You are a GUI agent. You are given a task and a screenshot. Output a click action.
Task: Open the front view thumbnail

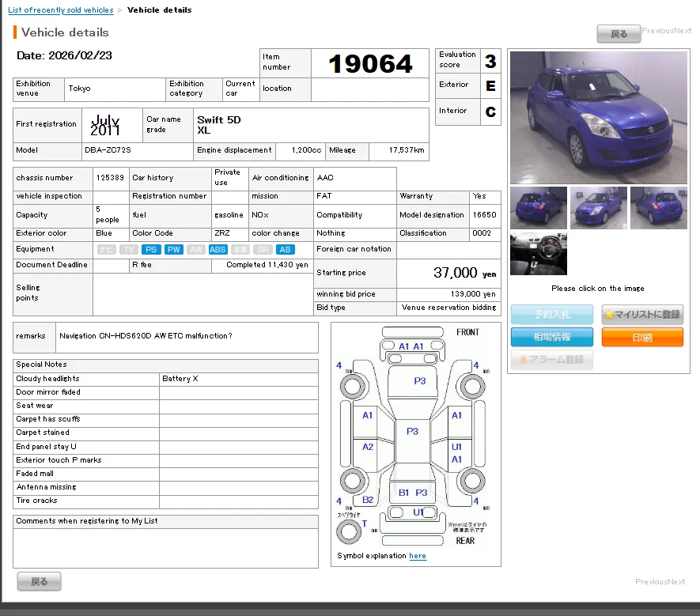click(598, 208)
